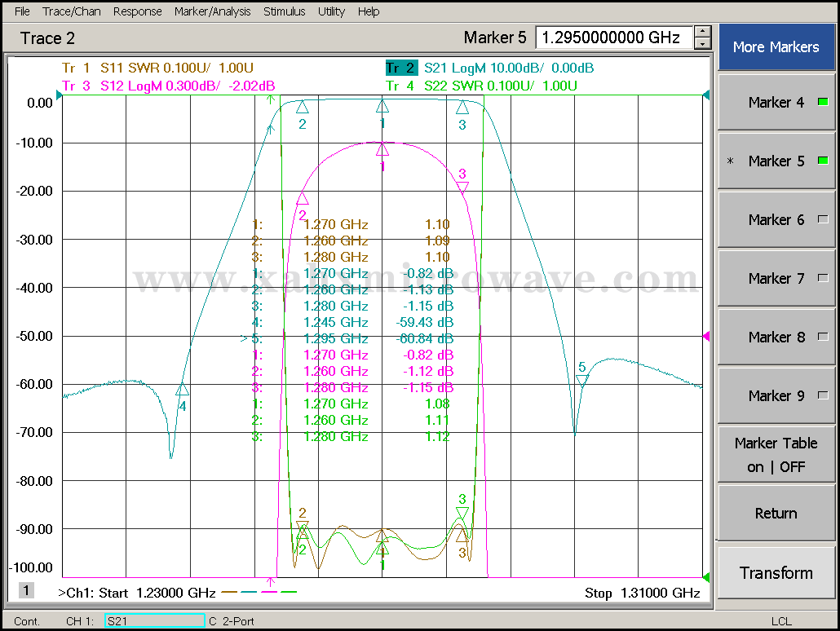Click the magenta reference level indicator at right edge
The height and width of the screenshot is (631, 840).
point(706,336)
